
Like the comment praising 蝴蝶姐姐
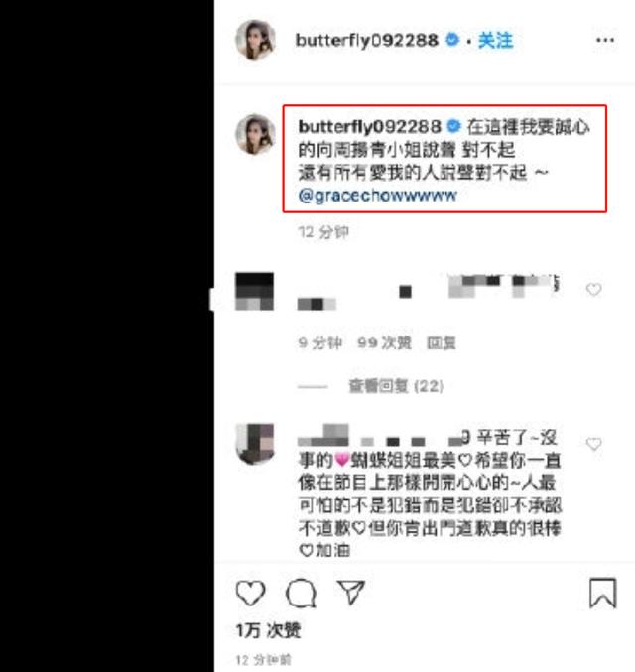click(594, 444)
